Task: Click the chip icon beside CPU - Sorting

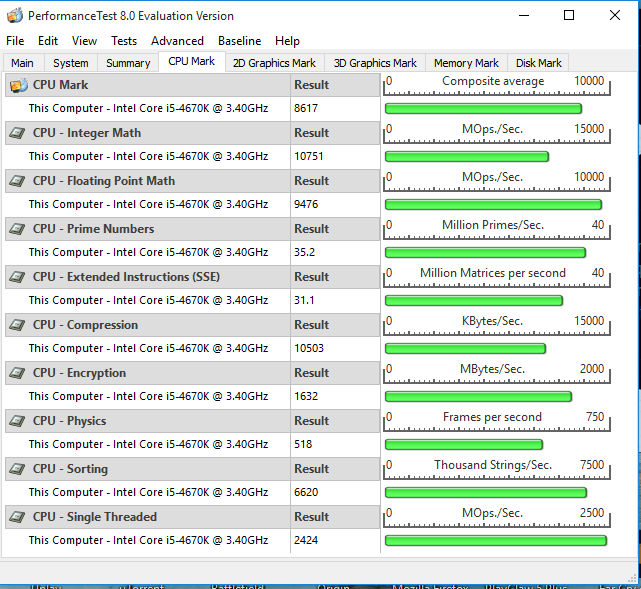Action: 17,469
